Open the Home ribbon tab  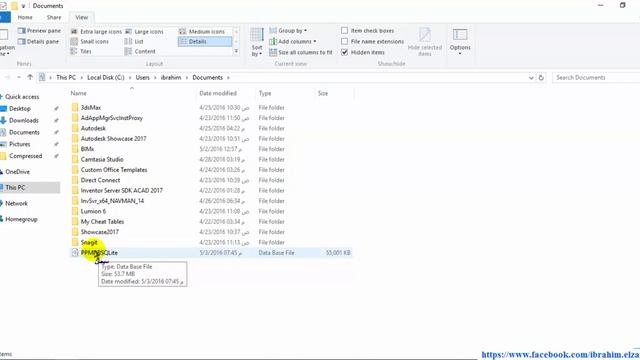(x=25, y=17)
